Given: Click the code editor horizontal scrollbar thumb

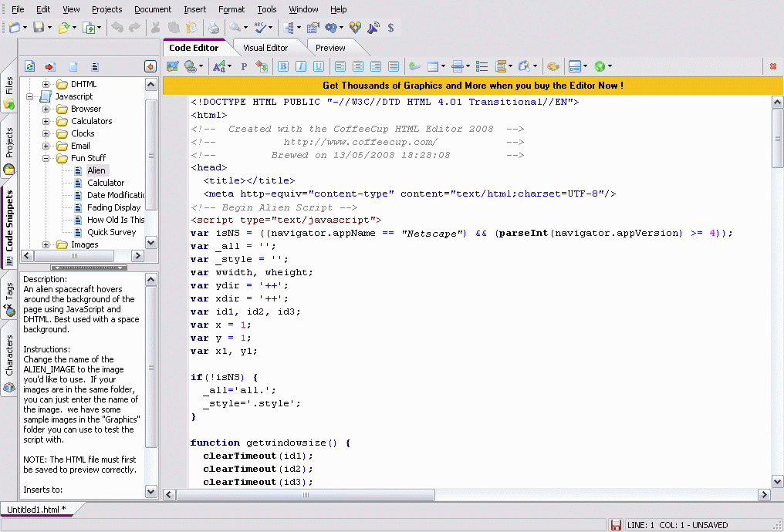Looking at the screenshot, I should point(306,494).
